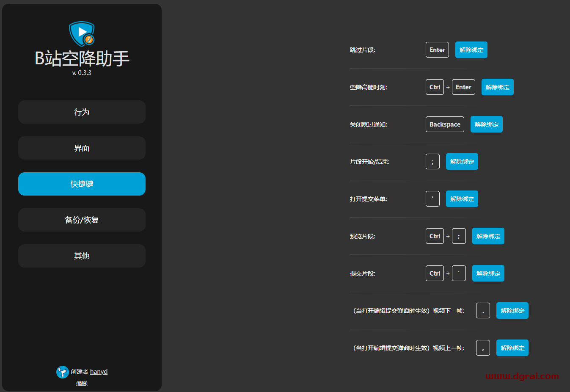Click the (捐赠) donate link
Viewport: 570px width, 392px height.
82,383
